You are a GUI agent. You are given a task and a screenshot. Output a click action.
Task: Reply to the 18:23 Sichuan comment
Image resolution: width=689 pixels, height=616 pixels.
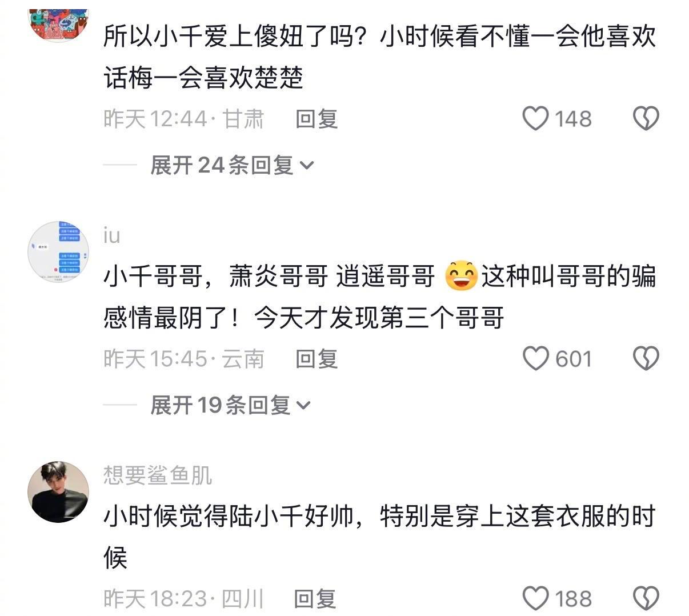point(315,599)
